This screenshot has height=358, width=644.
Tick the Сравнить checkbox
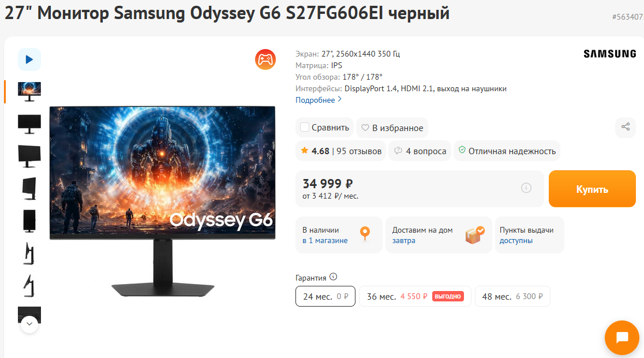(304, 128)
